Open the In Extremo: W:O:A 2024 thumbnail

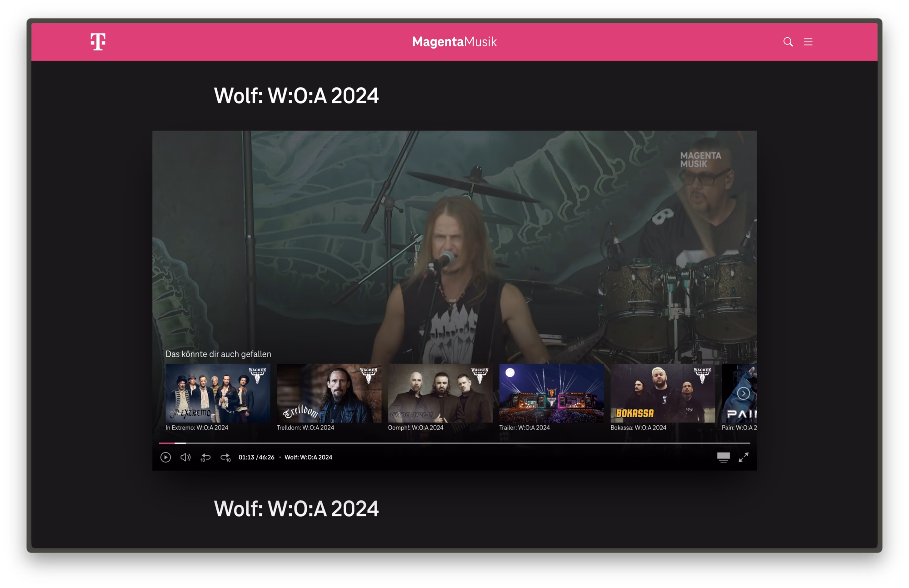pyautogui.click(x=218, y=393)
